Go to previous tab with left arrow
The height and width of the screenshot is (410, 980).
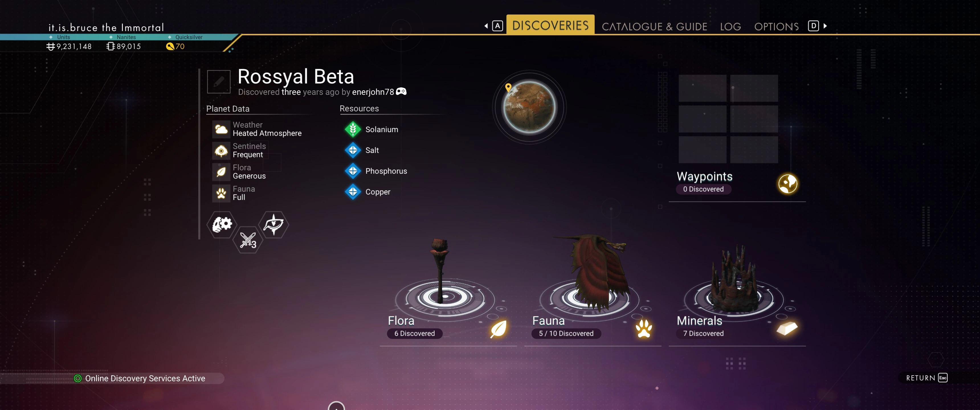pyautogui.click(x=486, y=26)
